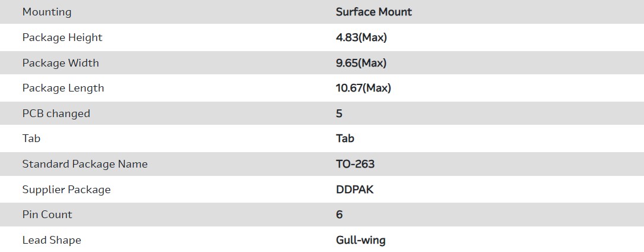Select the Pin Count value 6

(339, 215)
